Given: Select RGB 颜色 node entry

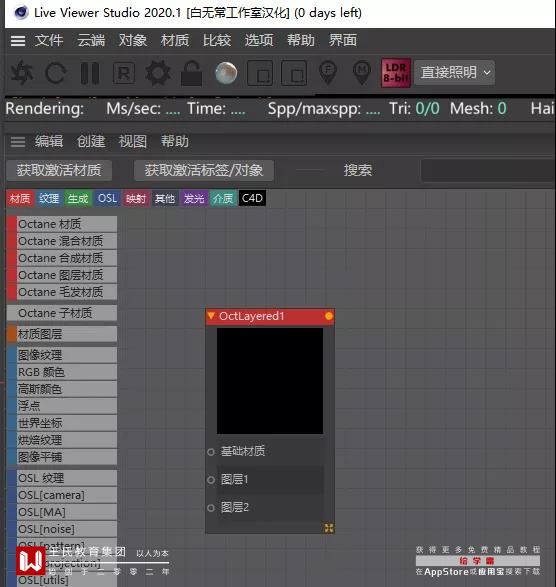Looking at the screenshot, I should point(62,372).
